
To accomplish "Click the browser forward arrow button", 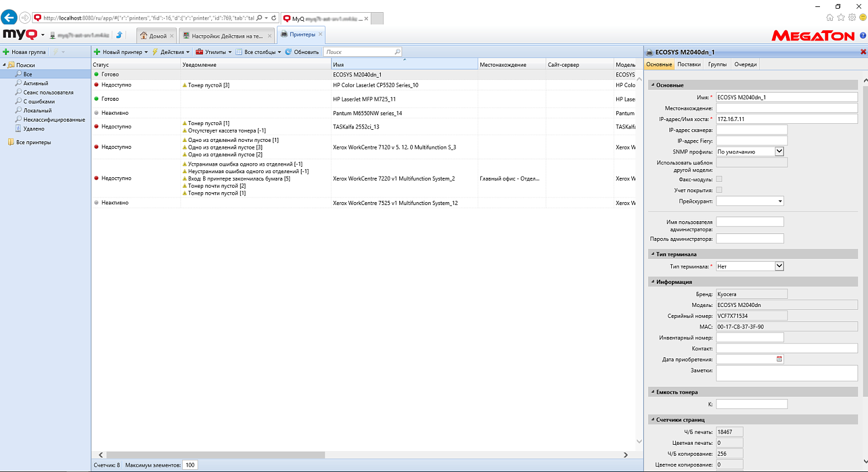I will click(24, 18).
